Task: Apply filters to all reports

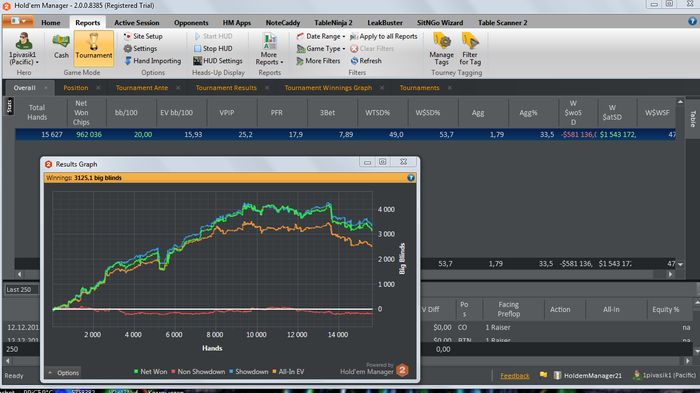Action: pos(383,36)
